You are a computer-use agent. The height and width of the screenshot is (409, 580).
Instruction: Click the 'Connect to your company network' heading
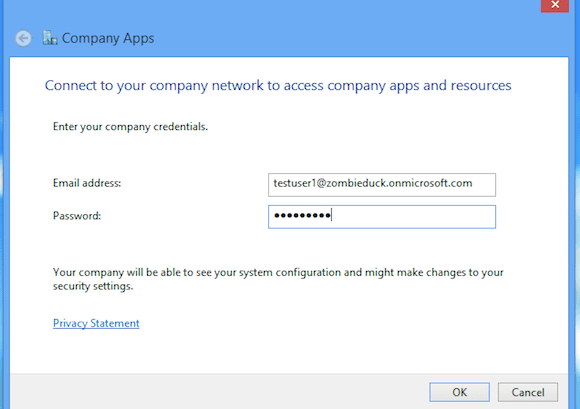click(278, 85)
